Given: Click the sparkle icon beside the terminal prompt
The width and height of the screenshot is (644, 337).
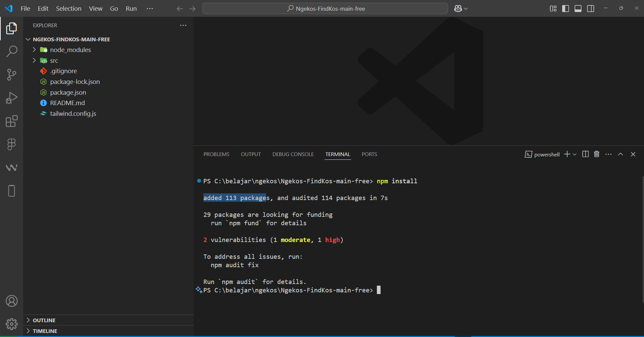Looking at the screenshot, I should point(199,290).
